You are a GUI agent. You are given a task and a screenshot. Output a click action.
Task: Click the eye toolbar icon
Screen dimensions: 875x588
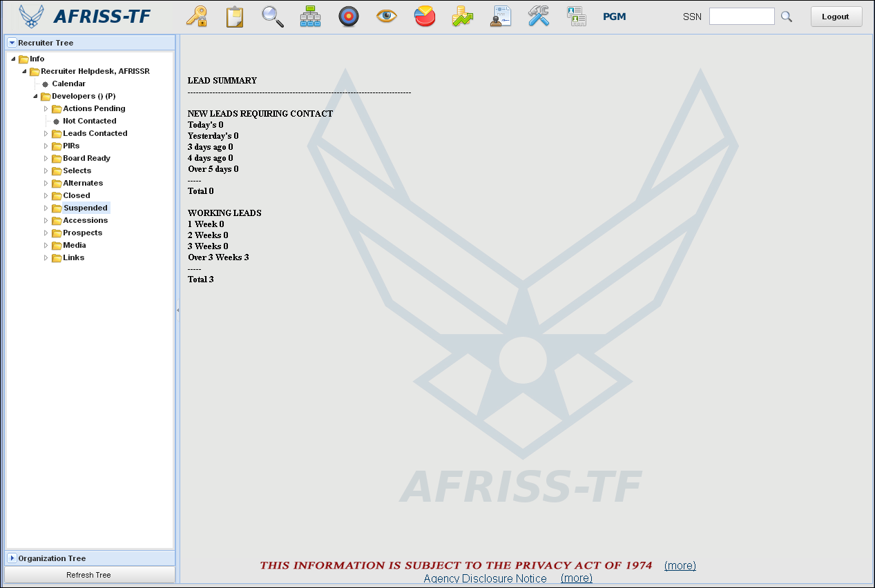(387, 17)
